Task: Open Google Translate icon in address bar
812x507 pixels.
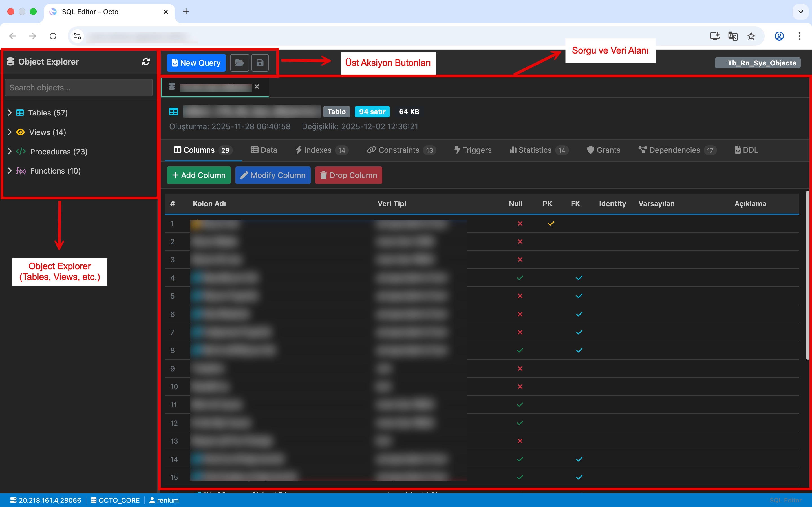Action: point(733,36)
